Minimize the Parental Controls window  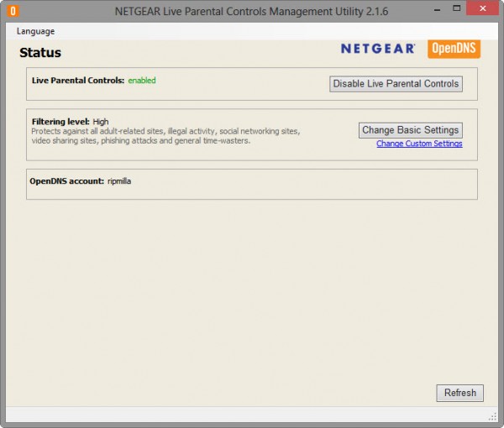tap(437, 10)
